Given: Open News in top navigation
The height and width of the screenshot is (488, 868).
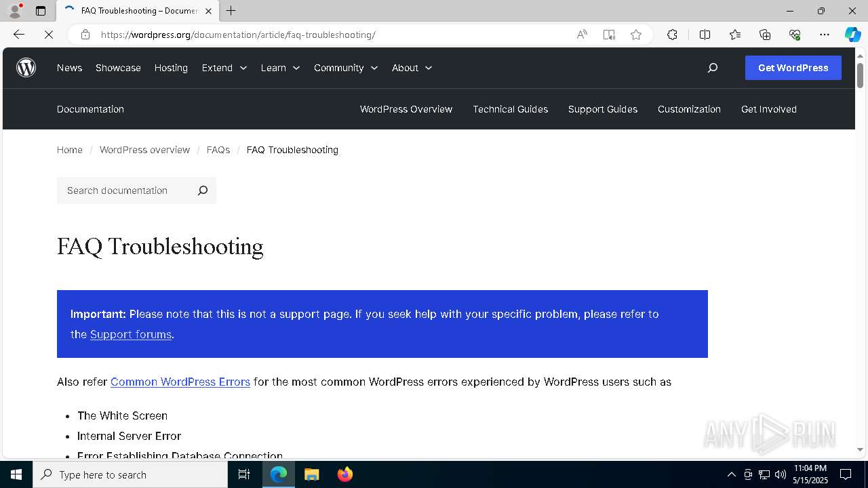Looking at the screenshot, I should tap(69, 68).
